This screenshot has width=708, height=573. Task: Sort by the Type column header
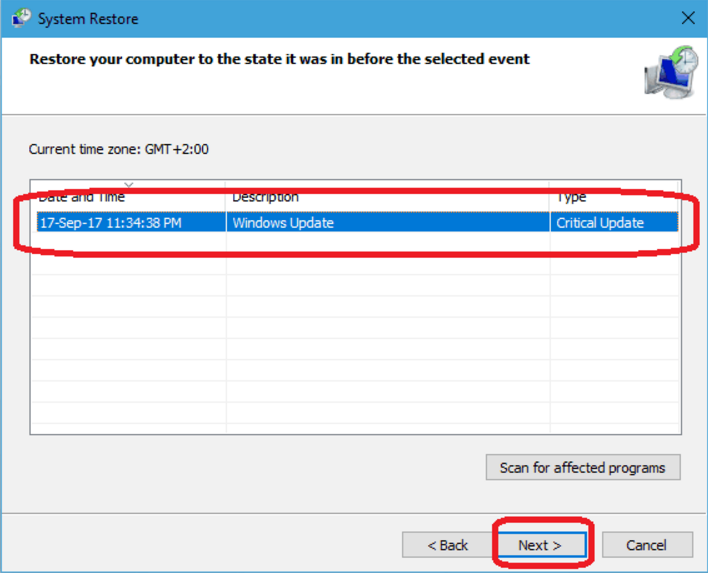tap(614, 196)
